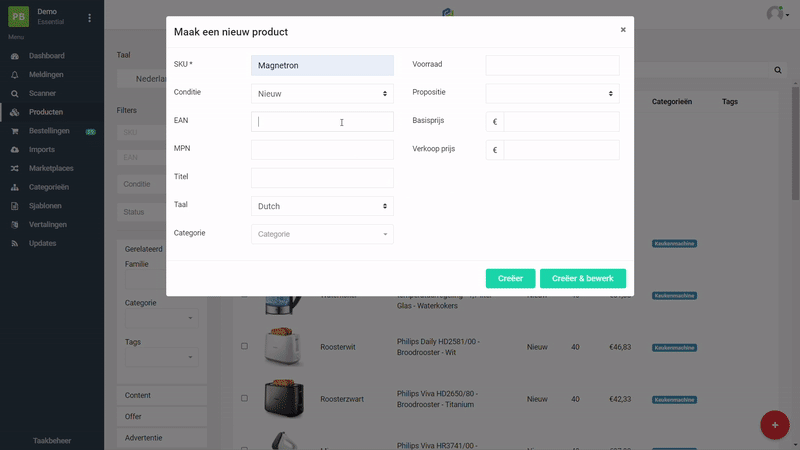800x450 pixels.
Task: Click the red plus floating button
Action: point(774,424)
